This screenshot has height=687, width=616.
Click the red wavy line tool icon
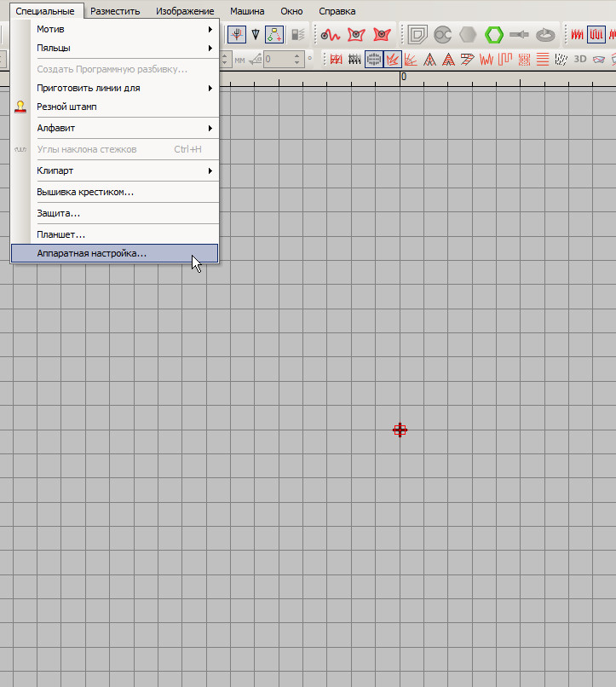point(330,35)
